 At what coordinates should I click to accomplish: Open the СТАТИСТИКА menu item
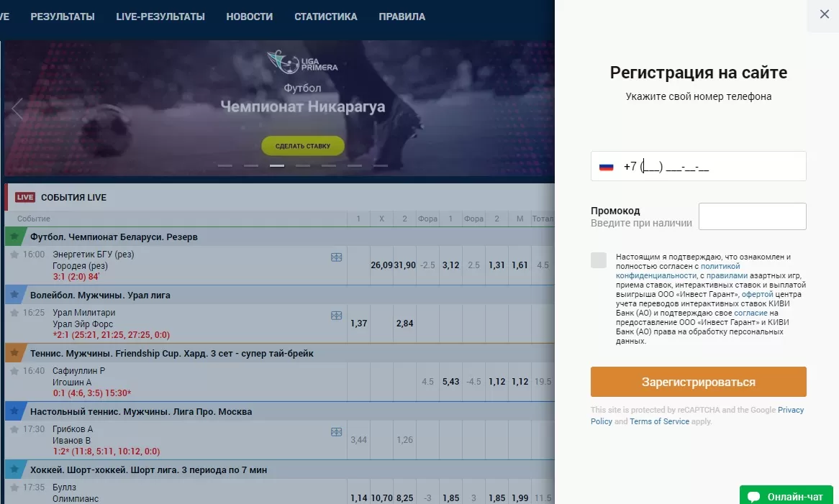[325, 17]
